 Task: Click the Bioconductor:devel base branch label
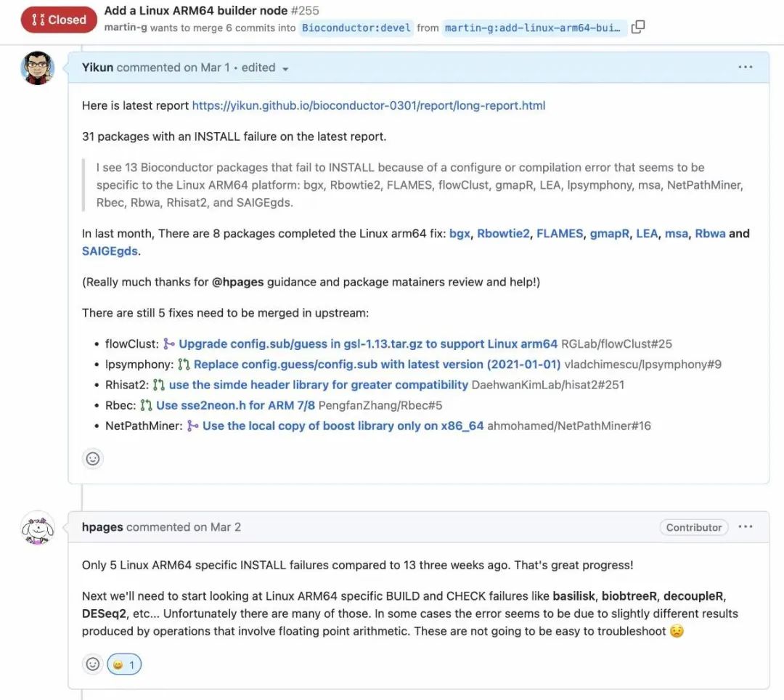point(356,28)
